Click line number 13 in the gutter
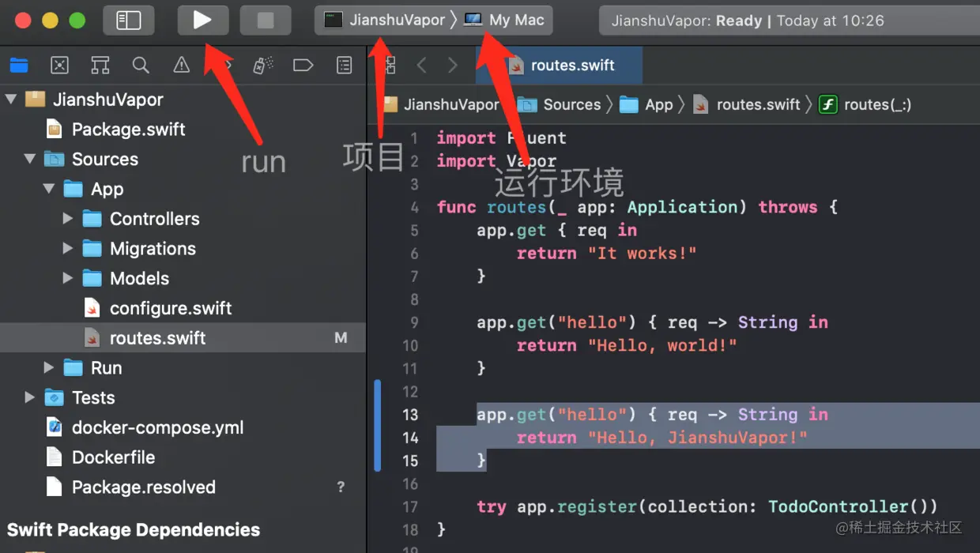Screen dimensions: 980x553 pos(410,415)
